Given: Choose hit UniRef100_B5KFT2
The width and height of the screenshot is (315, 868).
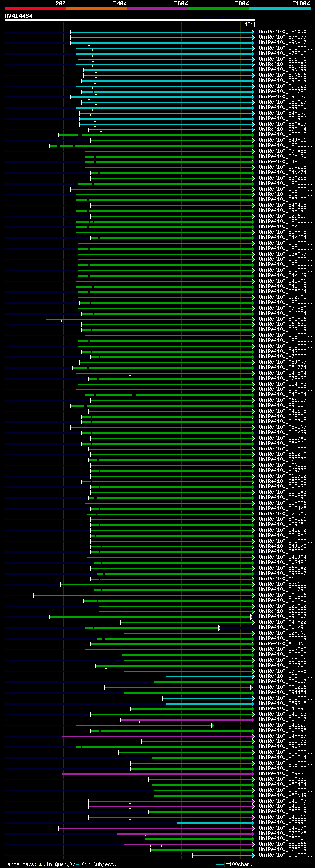Looking at the screenshot, I should pos(283,227).
